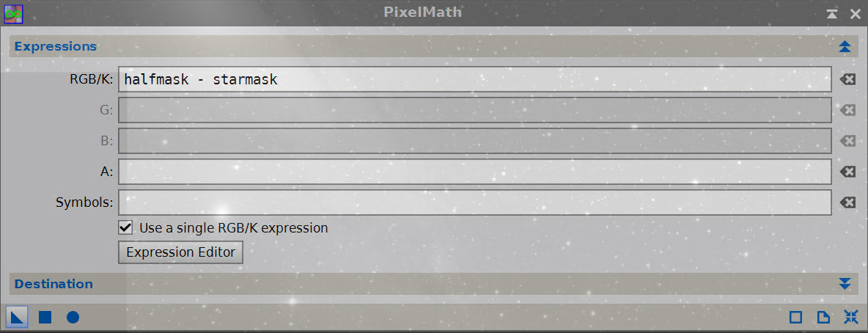Click the New Instance triangle icon
This screenshot has width=868, height=333.
[18, 318]
